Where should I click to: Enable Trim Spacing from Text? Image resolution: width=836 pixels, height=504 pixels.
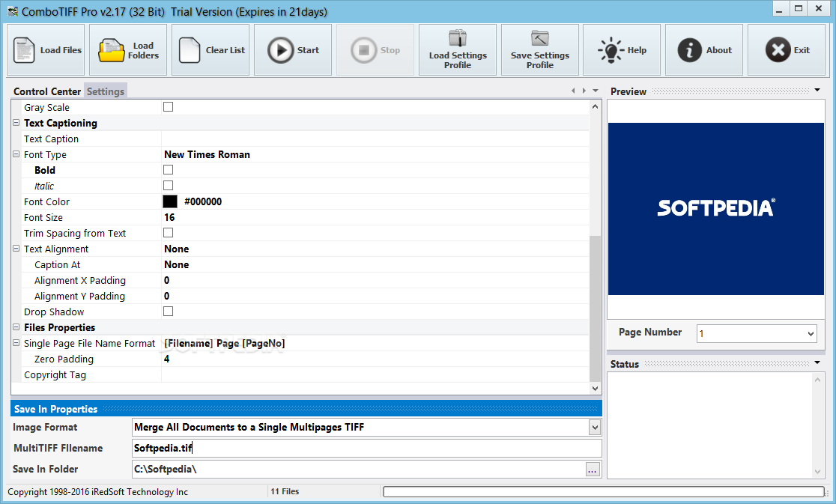tap(168, 232)
